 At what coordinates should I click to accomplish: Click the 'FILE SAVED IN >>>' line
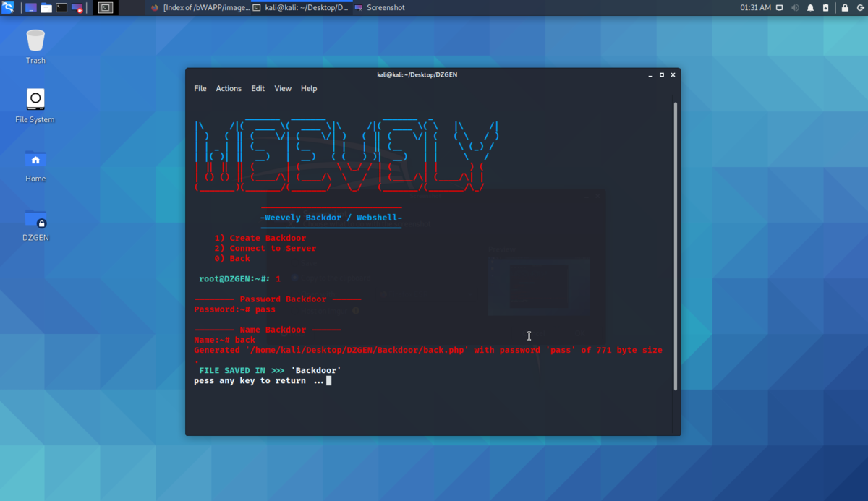270,370
